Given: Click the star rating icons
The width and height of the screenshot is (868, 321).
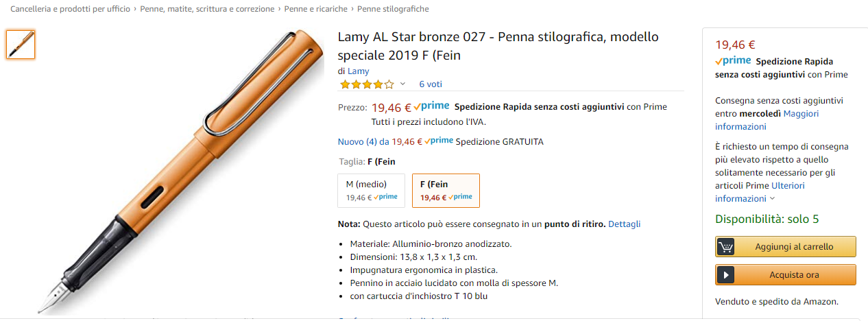Looking at the screenshot, I should 367,84.
